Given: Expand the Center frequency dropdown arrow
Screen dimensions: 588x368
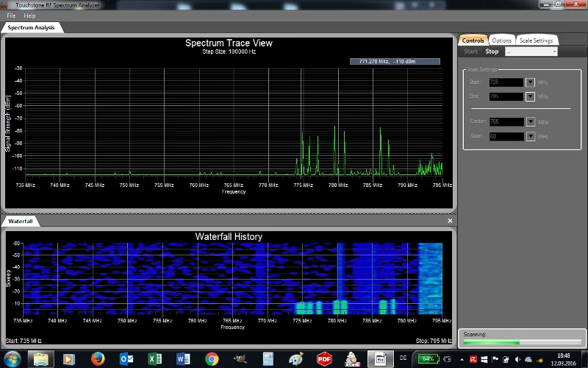Looking at the screenshot, I should click(x=530, y=121).
